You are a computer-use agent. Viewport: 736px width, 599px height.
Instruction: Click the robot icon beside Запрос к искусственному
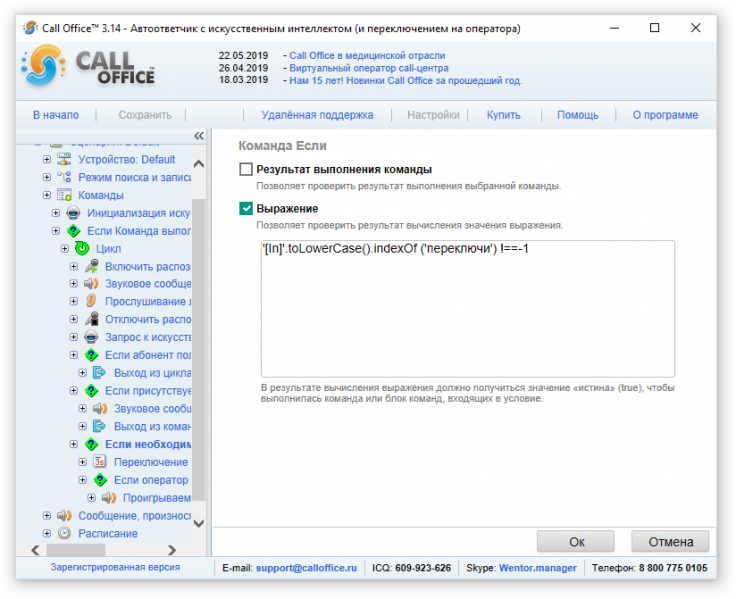91,337
